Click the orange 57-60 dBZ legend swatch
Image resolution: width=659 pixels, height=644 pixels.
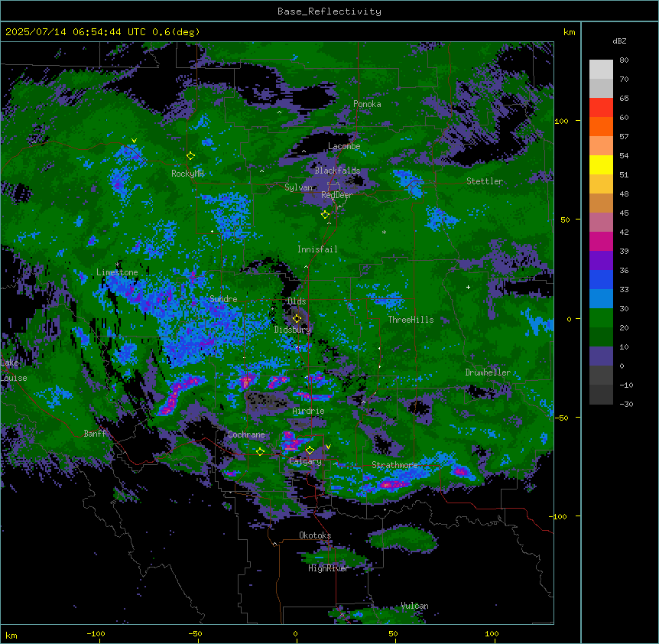(x=601, y=126)
